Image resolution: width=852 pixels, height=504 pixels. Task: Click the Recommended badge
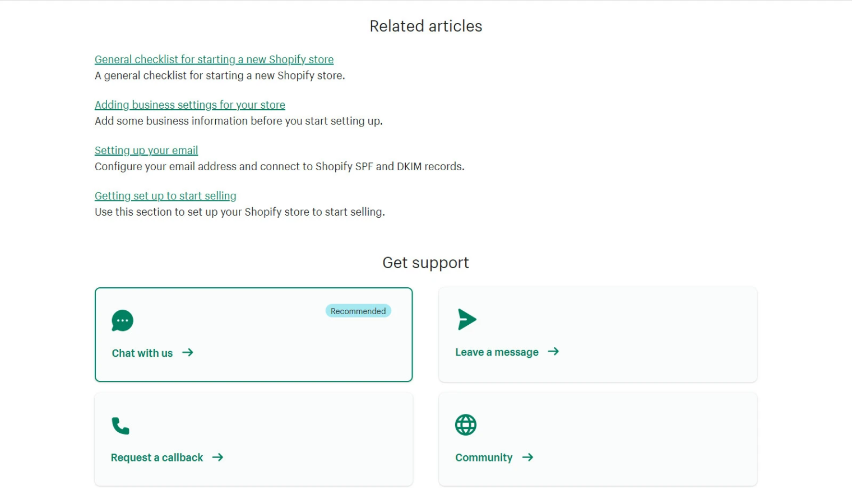(x=358, y=311)
